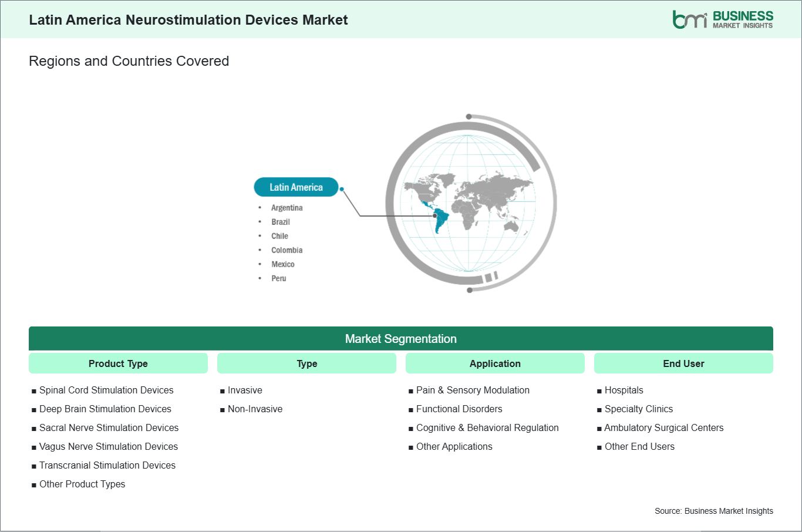
Task: Click the Latin America Neurostimulation Devices Market title
Action: pos(188,20)
